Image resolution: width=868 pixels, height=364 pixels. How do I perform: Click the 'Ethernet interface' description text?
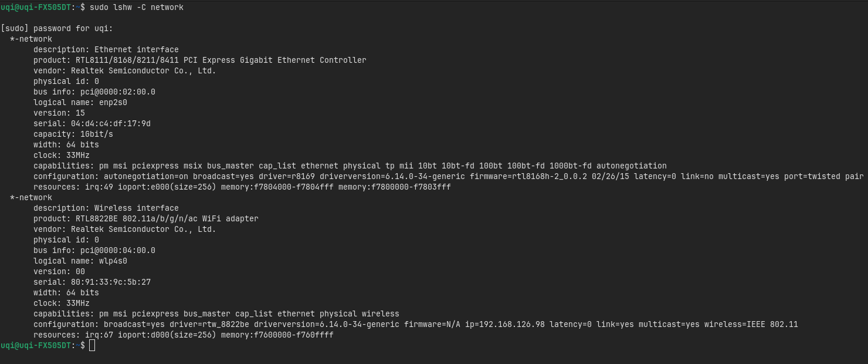[136, 49]
